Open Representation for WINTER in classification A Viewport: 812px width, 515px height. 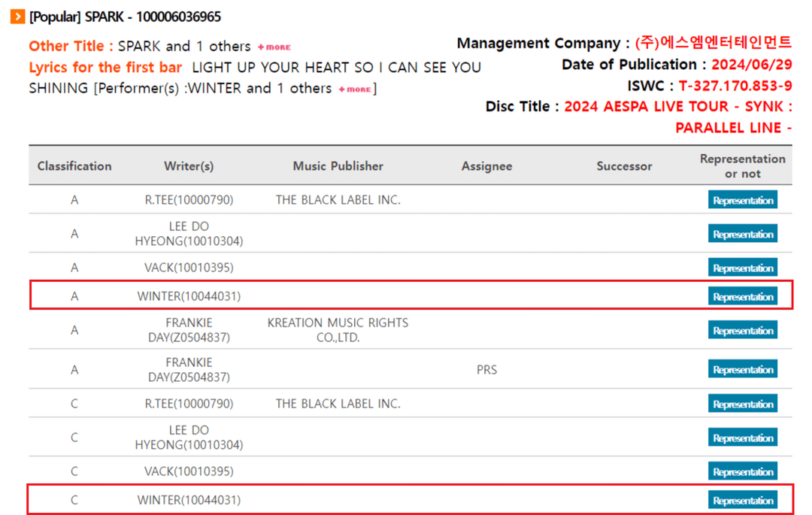tap(742, 297)
